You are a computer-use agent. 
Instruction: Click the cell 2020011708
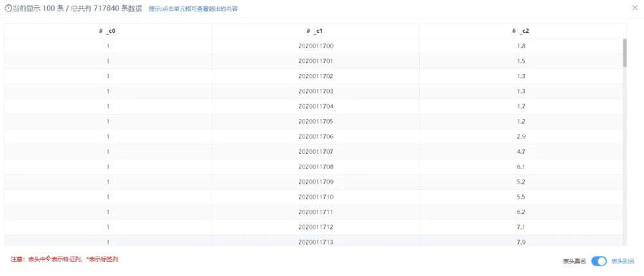(x=316, y=167)
